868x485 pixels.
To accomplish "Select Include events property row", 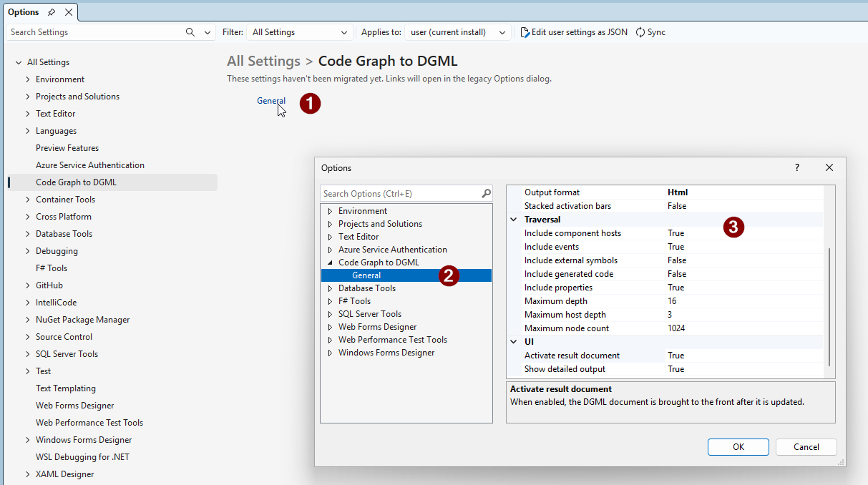I will 665,247.
